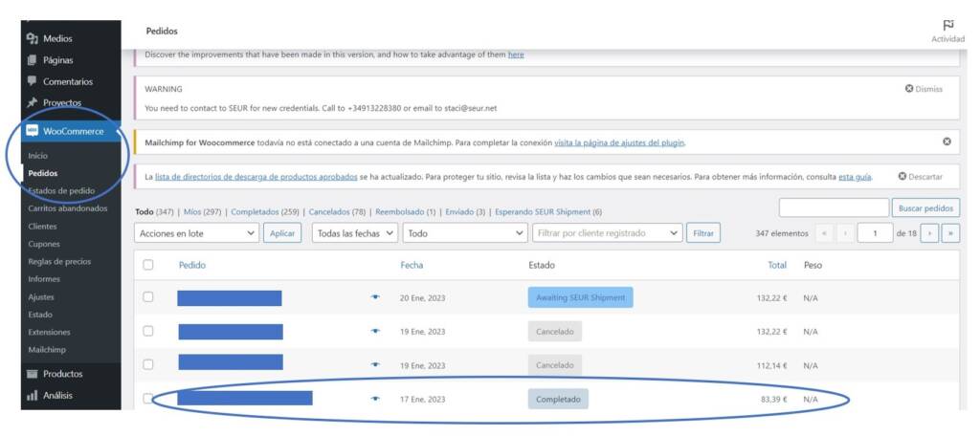The image size is (980, 436).
Task: Click the Análisis bar chart icon
Action: 32,395
